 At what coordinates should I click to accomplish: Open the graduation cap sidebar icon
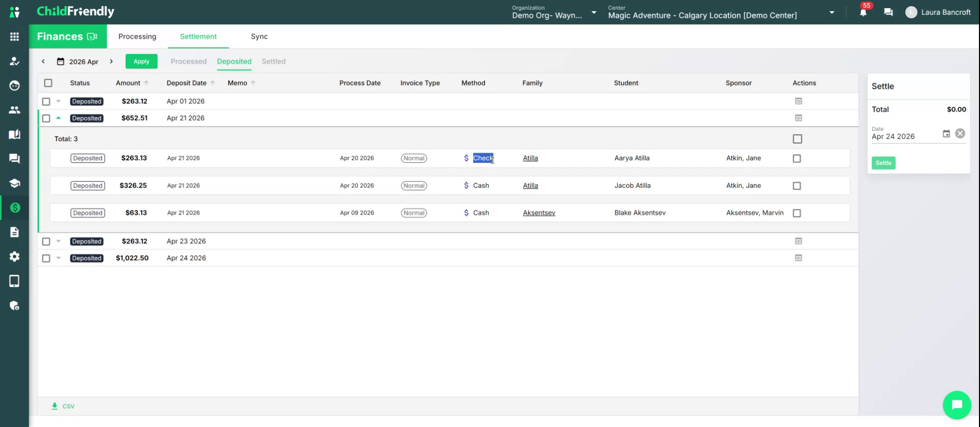[x=14, y=183]
